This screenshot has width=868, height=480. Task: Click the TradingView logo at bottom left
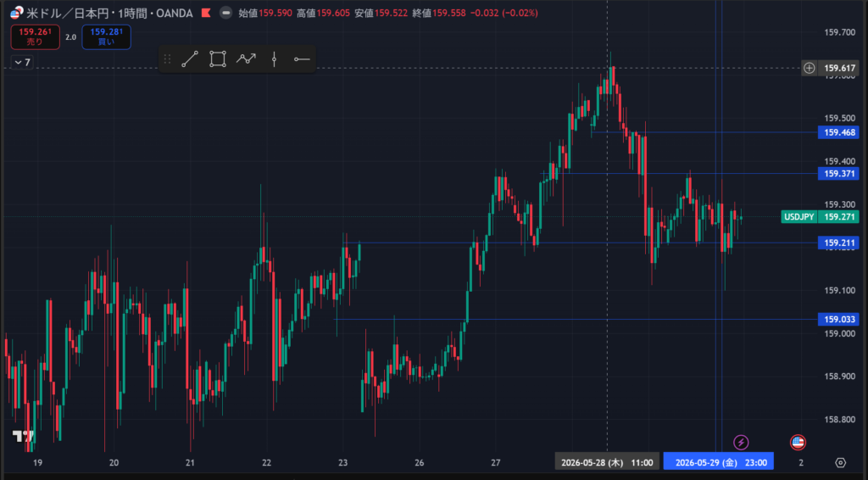point(23,436)
